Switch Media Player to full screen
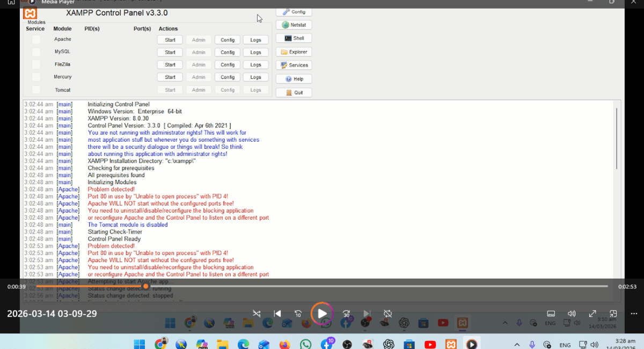The width and height of the screenshot is (644, 349). pyautogui.click(x=592, y=314)
